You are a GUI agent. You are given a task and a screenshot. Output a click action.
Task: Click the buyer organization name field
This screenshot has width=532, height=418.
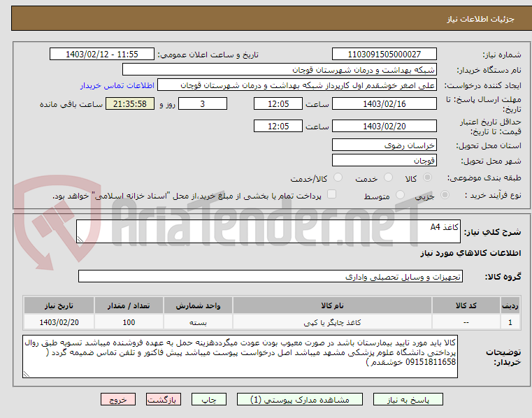279,70
